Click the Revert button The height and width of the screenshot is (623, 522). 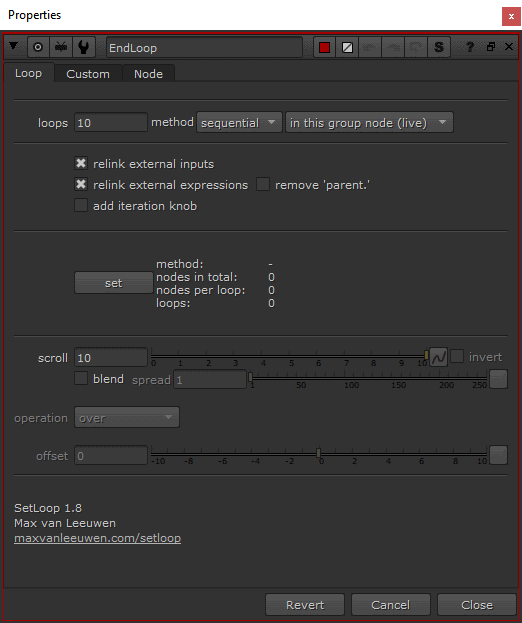(305, 605)
